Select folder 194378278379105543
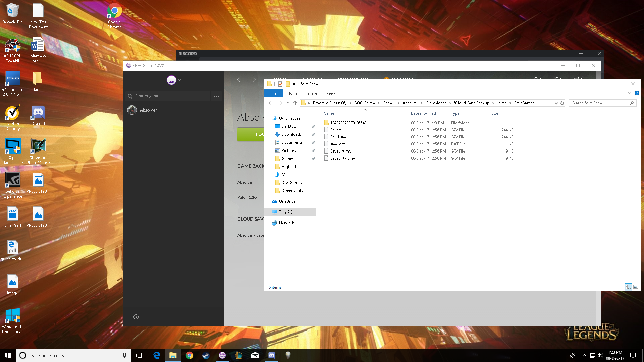This screenshot has width=644, height=362. click(x=348, y=123)
